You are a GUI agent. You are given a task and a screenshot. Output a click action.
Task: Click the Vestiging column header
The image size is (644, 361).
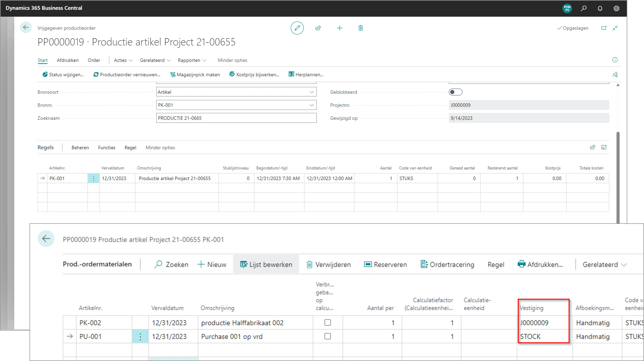[532, 308]
